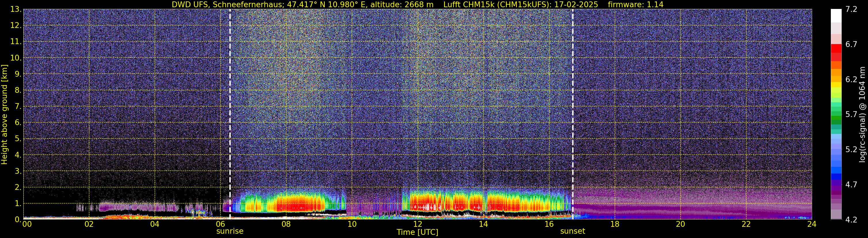
Task: Click the '3.' height tick label
Action: 18,171
